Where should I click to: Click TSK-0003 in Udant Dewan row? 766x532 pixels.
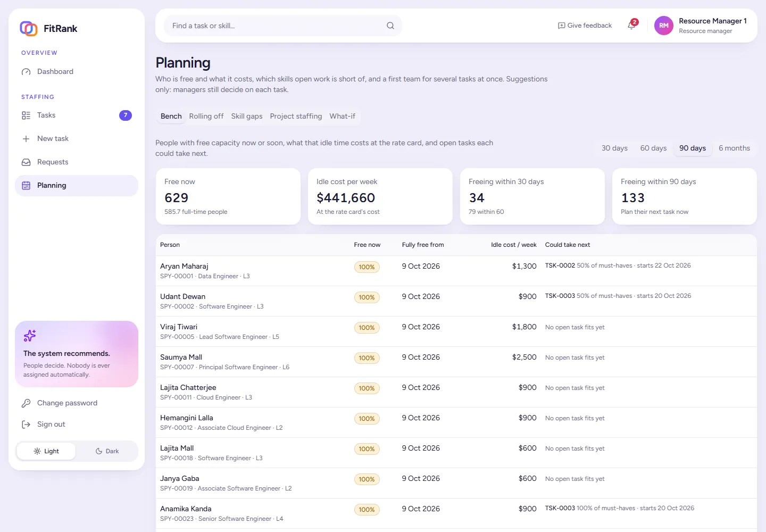560,296
